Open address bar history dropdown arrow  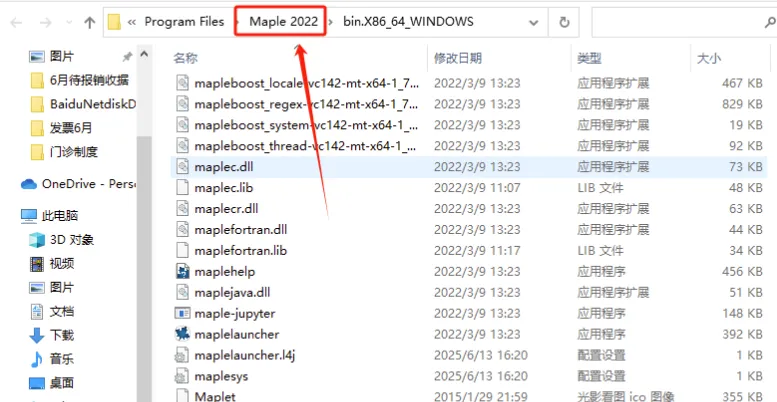534,22
